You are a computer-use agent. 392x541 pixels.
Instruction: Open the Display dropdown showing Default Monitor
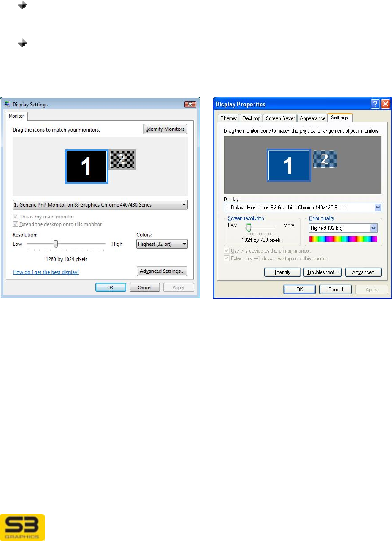tap(303, 207)
